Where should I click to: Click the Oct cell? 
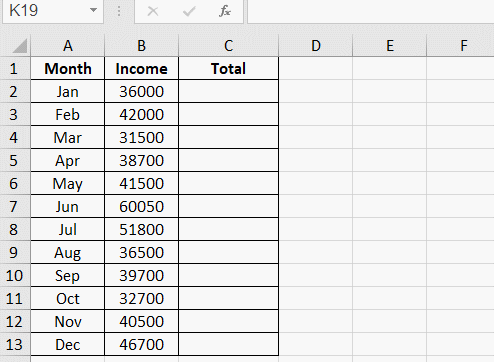[x=68, y=299]
